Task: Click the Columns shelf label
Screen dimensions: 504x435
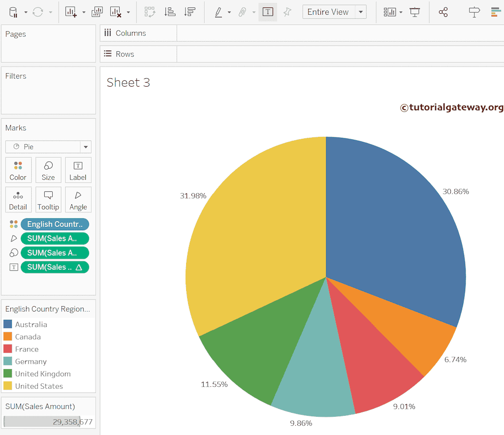Action: pyautogui.click(x=130, y=33)
